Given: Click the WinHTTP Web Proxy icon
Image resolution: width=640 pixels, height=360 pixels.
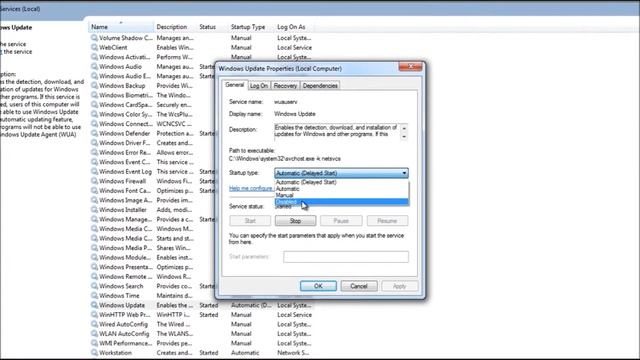Looking at the screenshot, I should [94, 315].
